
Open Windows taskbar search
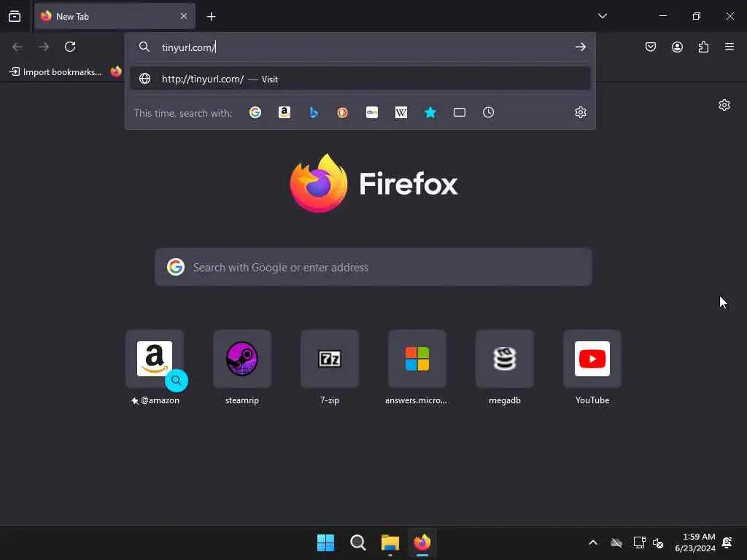[x=357, y=542]
